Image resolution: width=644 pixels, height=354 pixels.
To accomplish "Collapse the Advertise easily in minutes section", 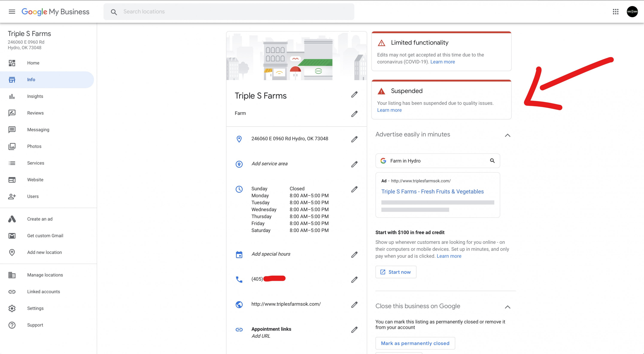I will click(507, 135).
